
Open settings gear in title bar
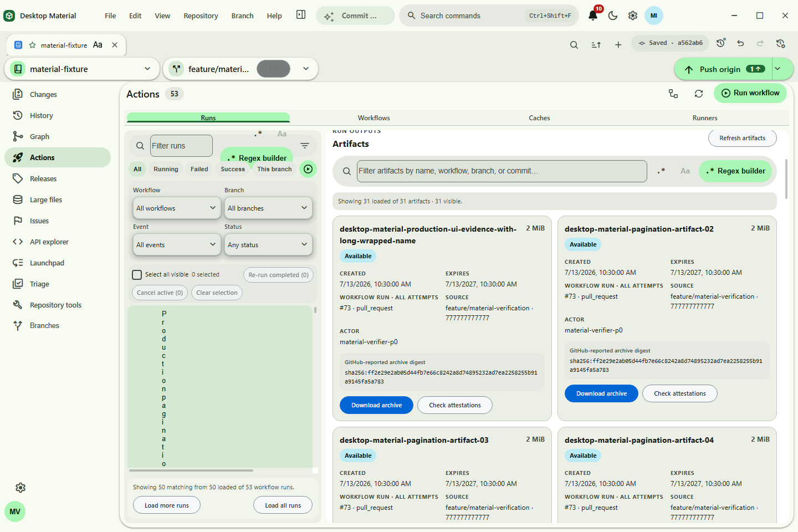click(x=633, y=16)
